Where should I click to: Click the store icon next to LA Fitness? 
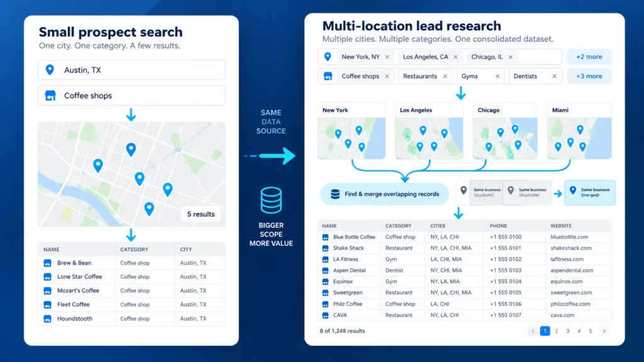tap(325, 260)
